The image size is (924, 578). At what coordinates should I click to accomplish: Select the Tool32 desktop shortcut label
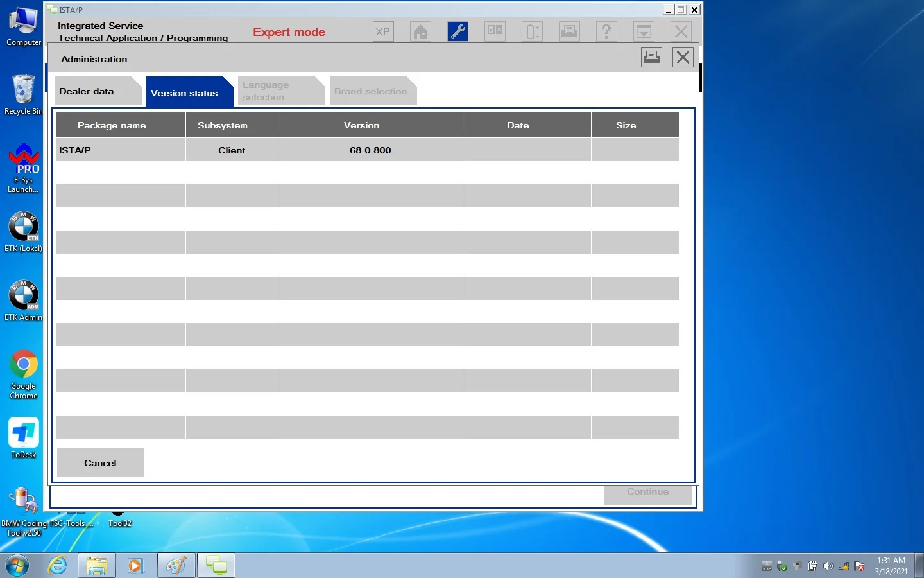tap(120, 523)
